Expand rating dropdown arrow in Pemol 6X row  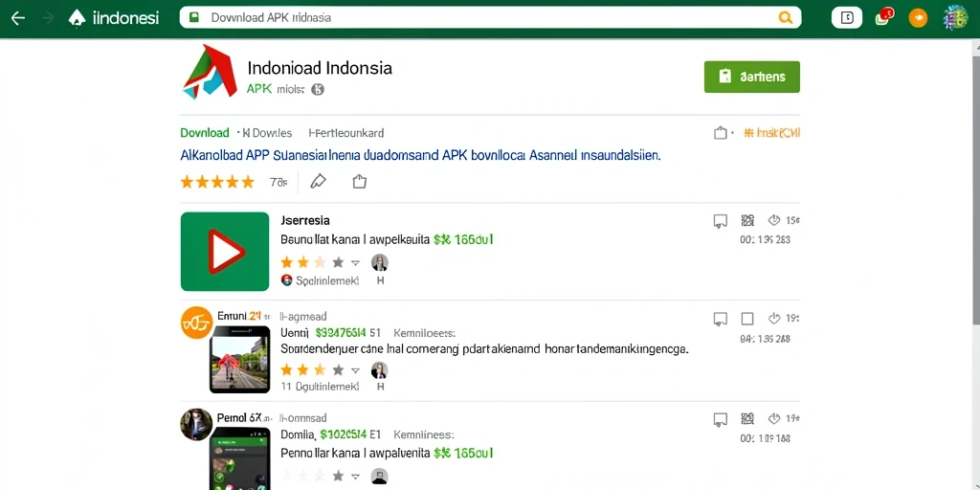coord(355,477)
